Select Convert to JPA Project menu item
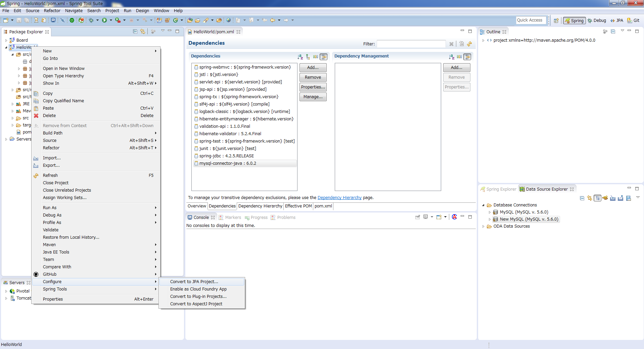Screen dimensions: 644x349 194,282
